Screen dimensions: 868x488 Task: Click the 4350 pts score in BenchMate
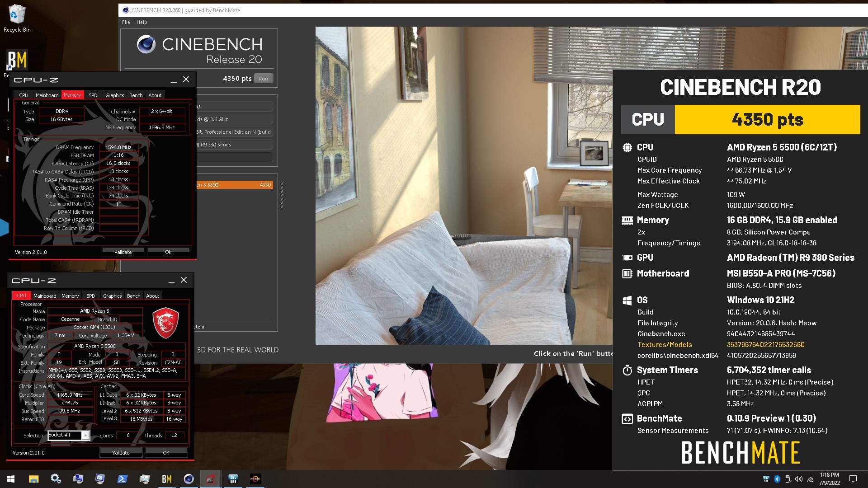click(767, 120)
